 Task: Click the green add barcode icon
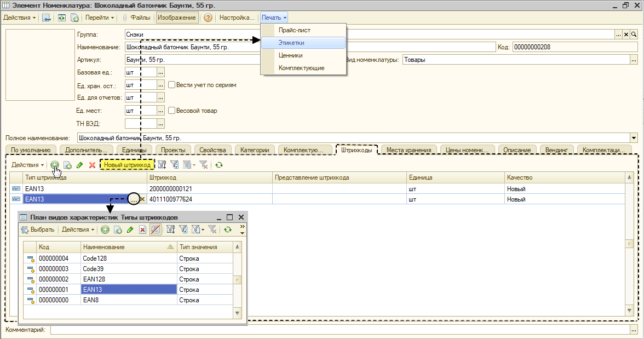click(55, 165)
